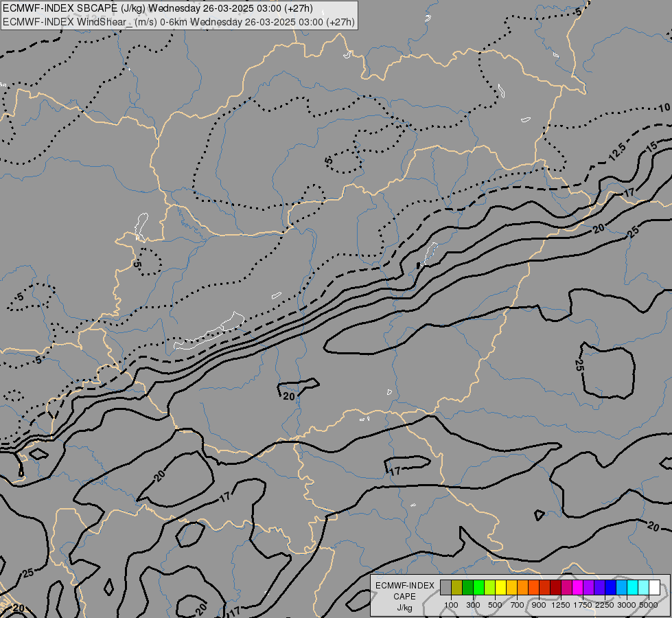Screen dimensions: 672x618
Task: Click the 1250 legend tick label
Action: coord(561,605)
